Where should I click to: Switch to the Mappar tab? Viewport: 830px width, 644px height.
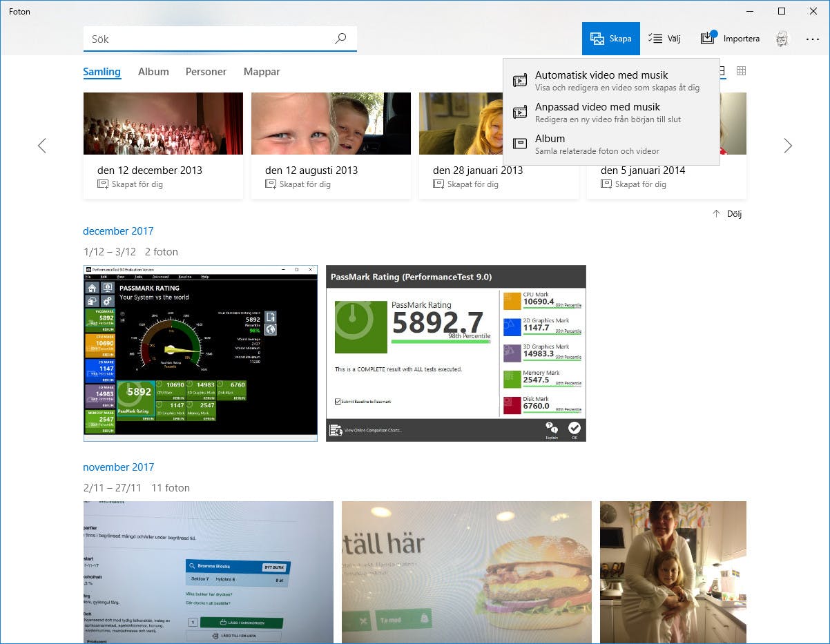tap(262, 72)
